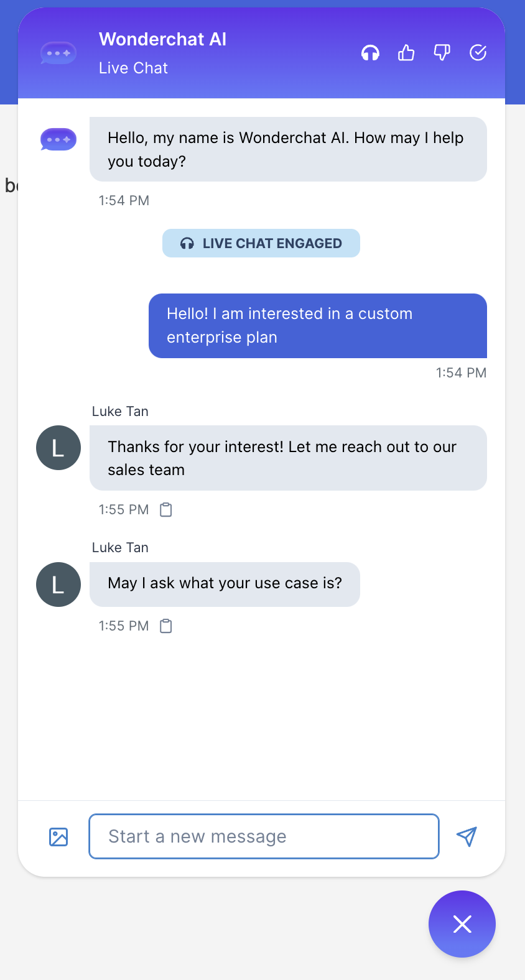Copy Luke Tan's sales team reply
The height and width of the screenshot is (980, 525).
165,509
